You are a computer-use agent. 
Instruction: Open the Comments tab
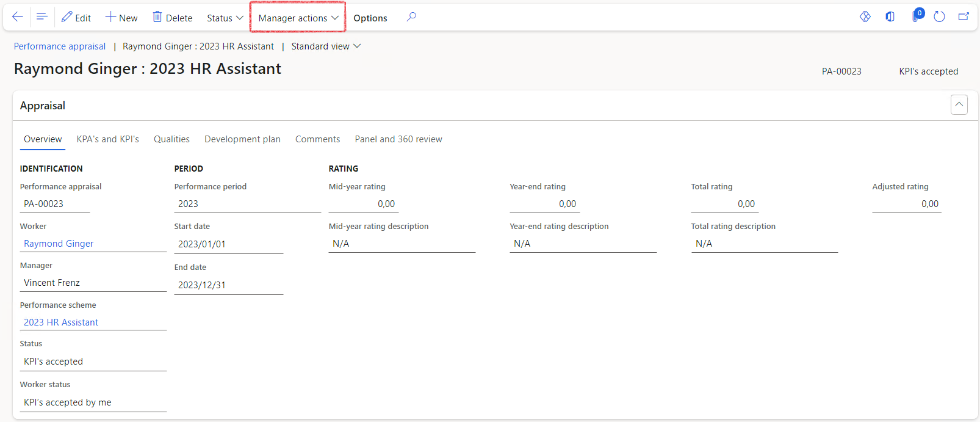pyautogui.click(x=317, y=139)
